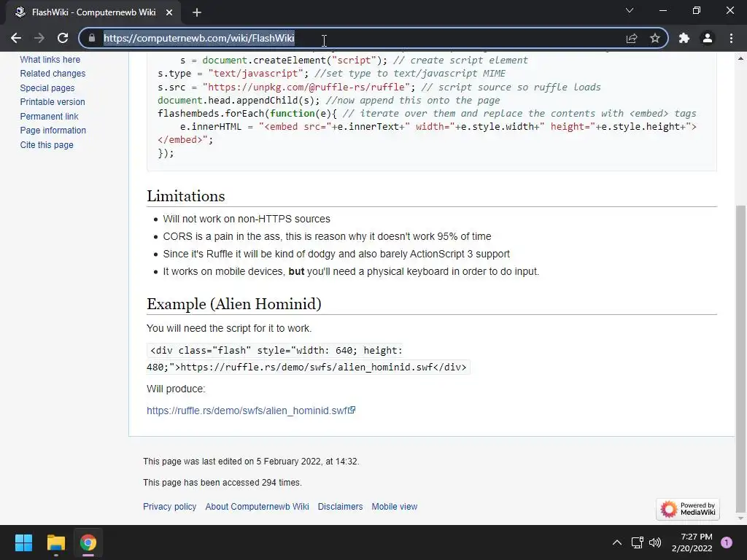The image size is (747, 560).
Task: Focus the address bar URL field
Action: click(362, 38)
